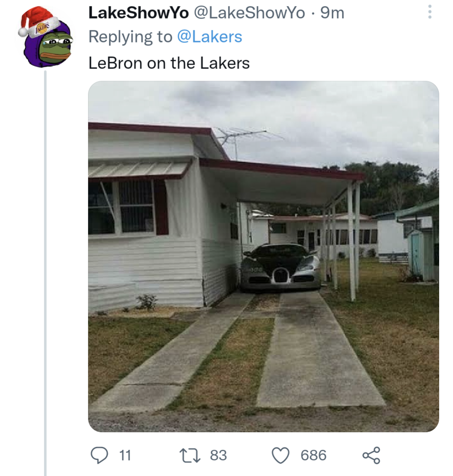
Task: Click the sports car in the photo
Action: [x=280, y=267]
